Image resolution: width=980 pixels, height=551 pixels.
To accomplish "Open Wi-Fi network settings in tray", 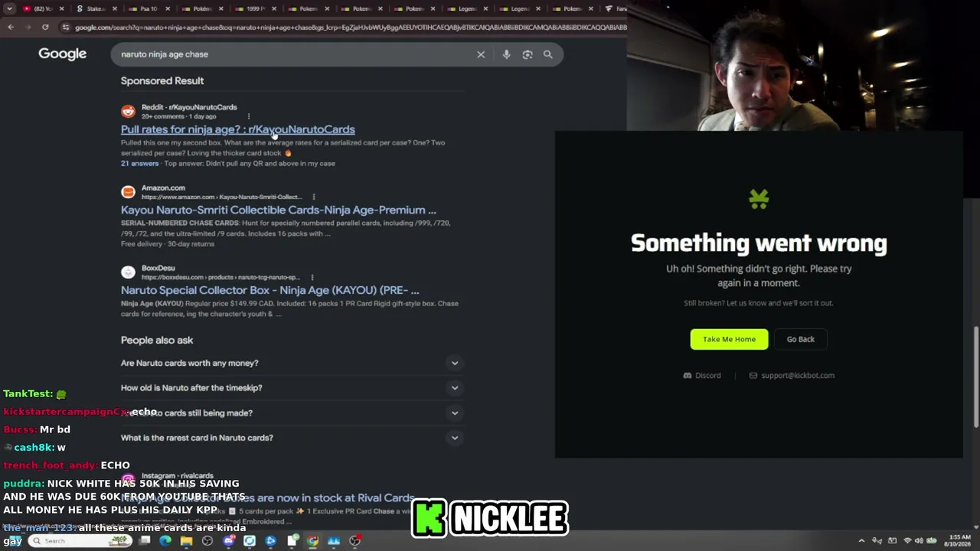I will tap(907, 541).
